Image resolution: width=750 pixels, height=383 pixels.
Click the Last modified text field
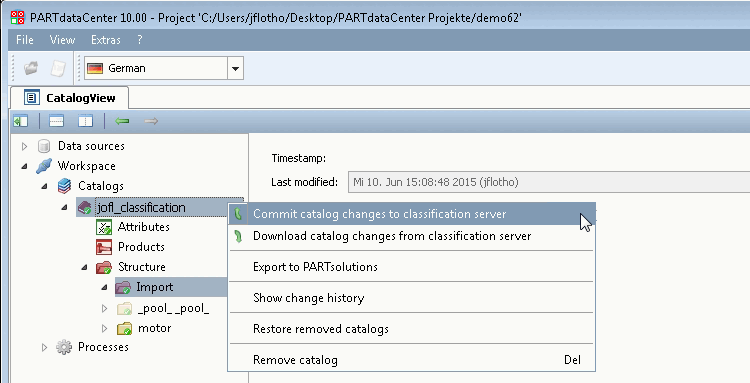[549, 182]
